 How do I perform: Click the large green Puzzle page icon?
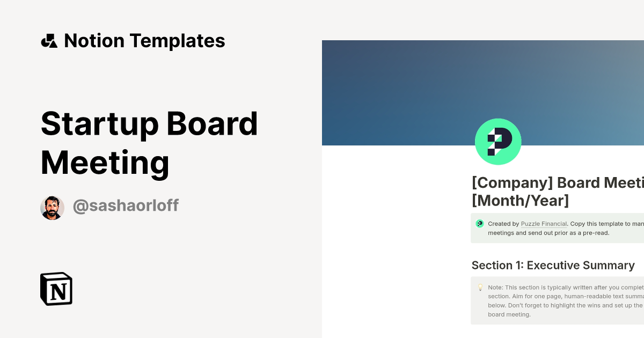point(498,142)
